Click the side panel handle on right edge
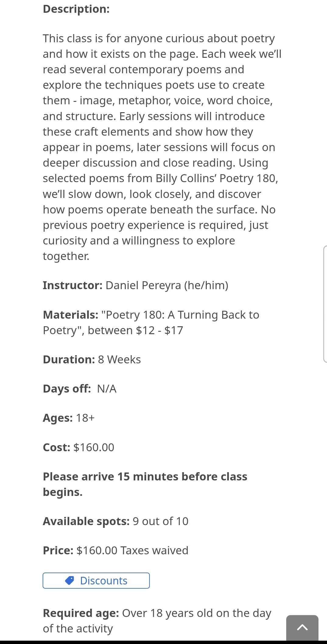Viewport: 327px width, 644px height. click(x=325, y=304)
